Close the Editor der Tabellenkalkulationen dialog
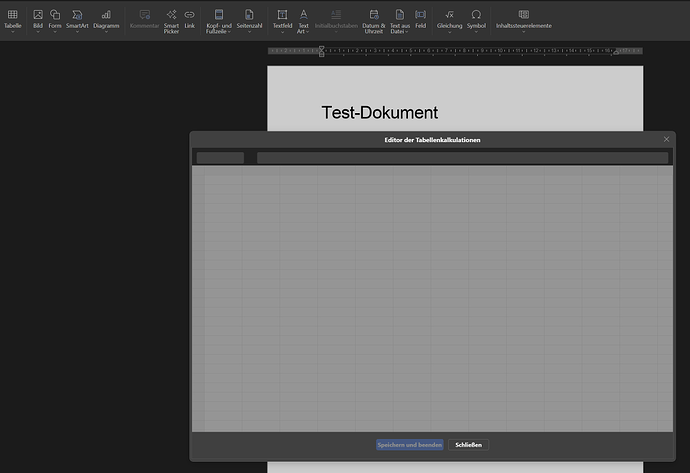This screenshot has height=473, width=690. [x=666, y=139]
